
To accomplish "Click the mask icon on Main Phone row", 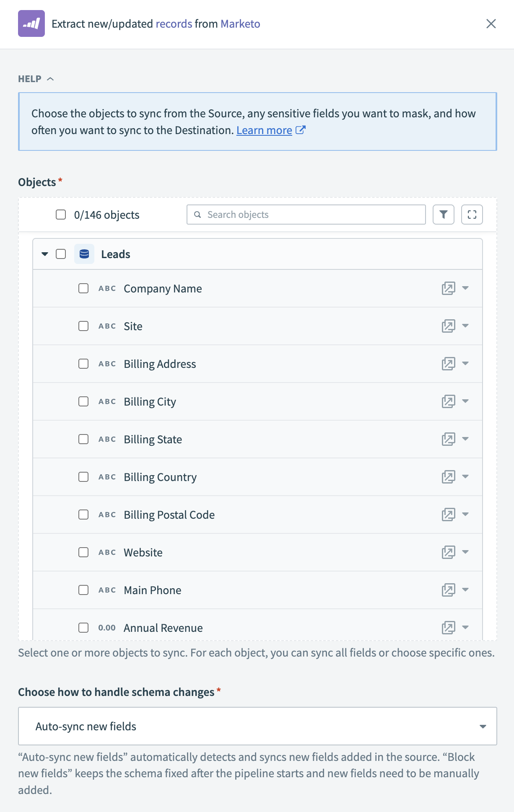I will coord(448,590).
